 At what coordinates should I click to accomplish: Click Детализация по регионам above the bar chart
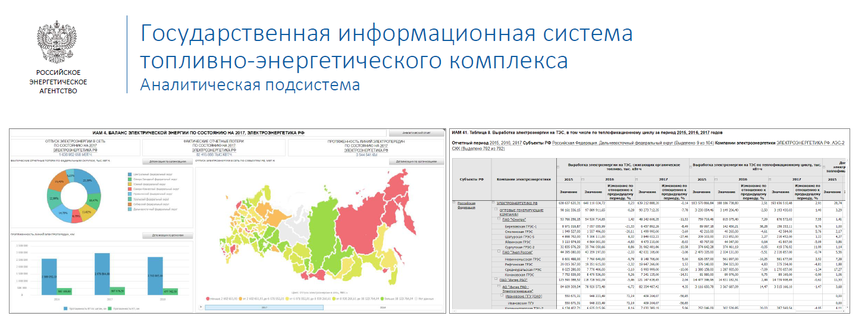coord(167,236)
